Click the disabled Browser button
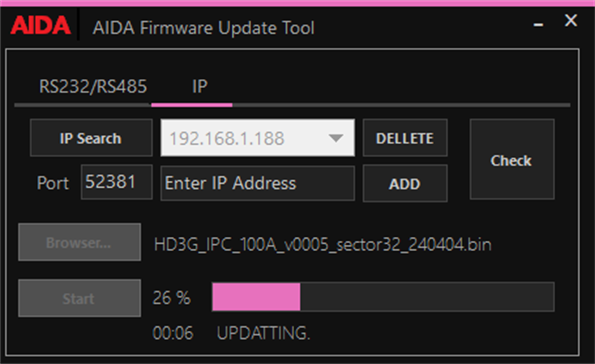The image size is (595, 364). 79,242
